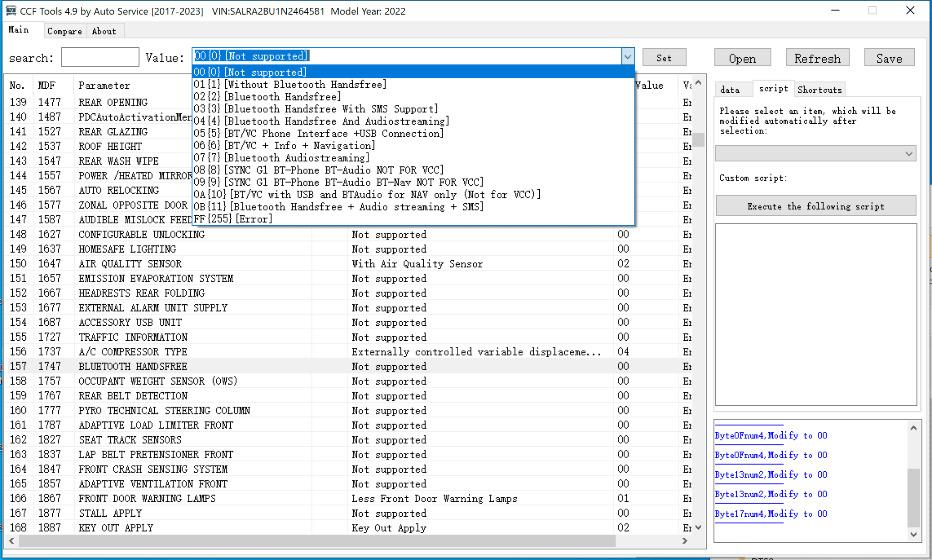932x560 pixels.
Task: Click the Open button
Action: pos(742,57)
